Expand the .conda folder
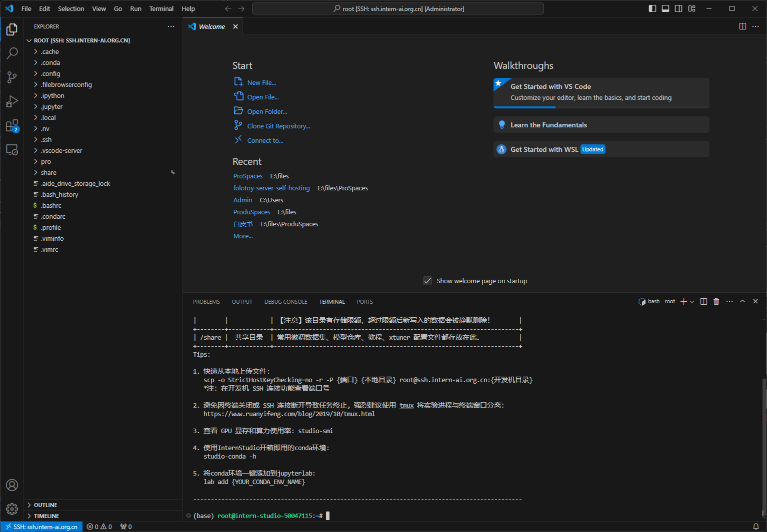The height and width of the screenshot is (532, 767). point(103,63)
